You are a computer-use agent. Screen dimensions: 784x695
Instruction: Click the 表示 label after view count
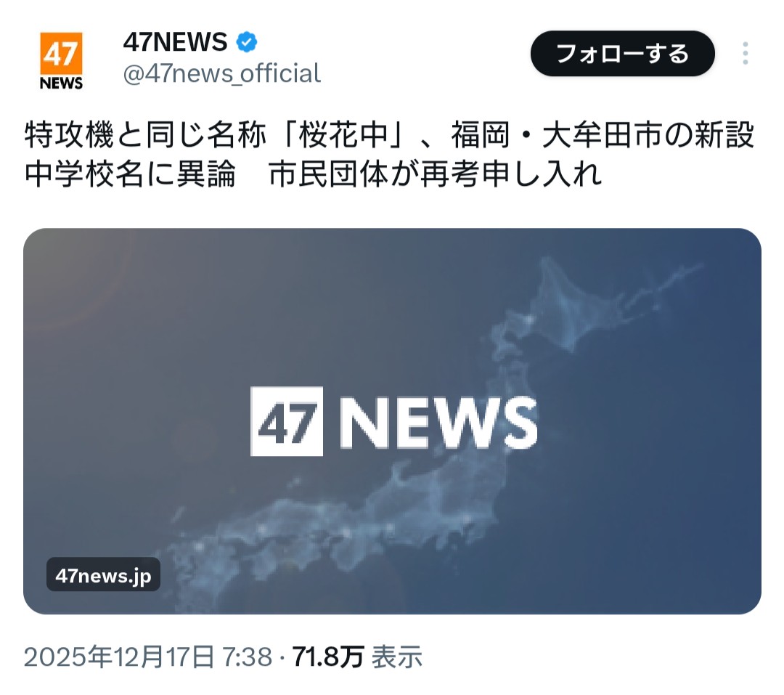pyautogui.click(x=397, y=657)
